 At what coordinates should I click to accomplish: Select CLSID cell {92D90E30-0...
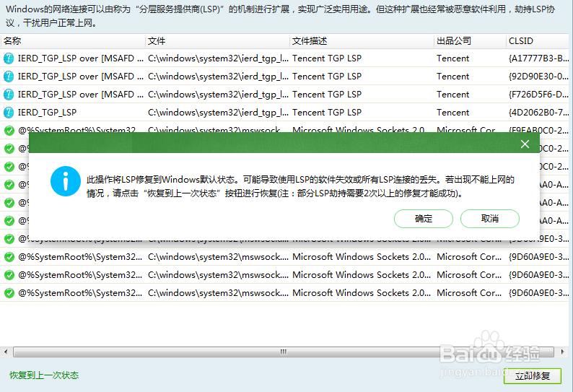click(x=538, y=77)
